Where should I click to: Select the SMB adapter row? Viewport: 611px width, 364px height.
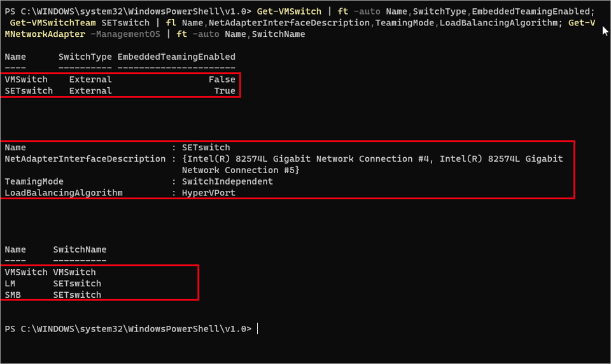click(x=53, y=295)
